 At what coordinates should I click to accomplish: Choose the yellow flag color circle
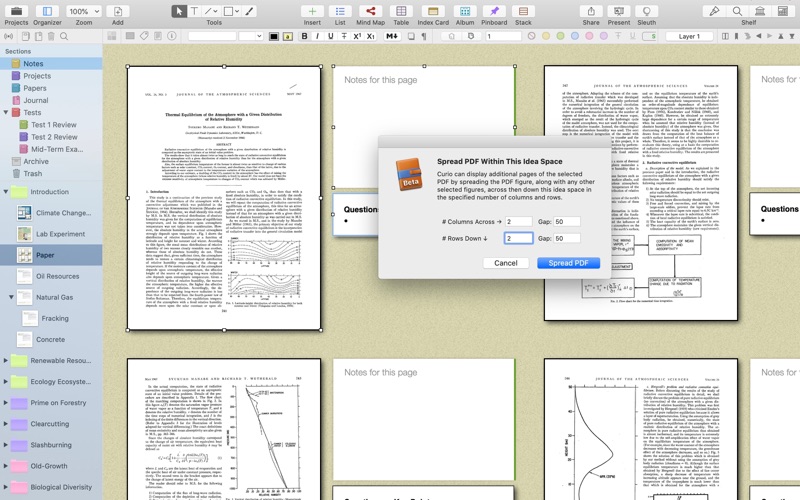point(546,36)
